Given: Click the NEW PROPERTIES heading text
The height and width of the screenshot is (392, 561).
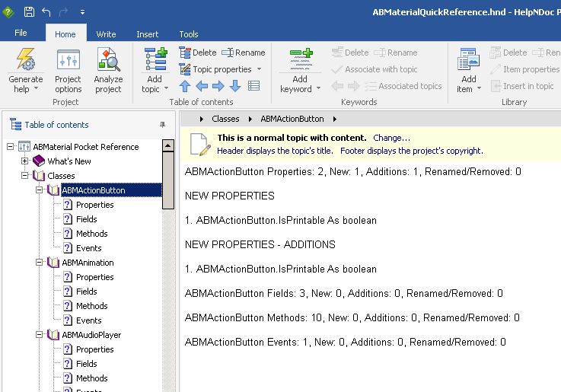Looking at the screenshot, I should pos(230,196).
